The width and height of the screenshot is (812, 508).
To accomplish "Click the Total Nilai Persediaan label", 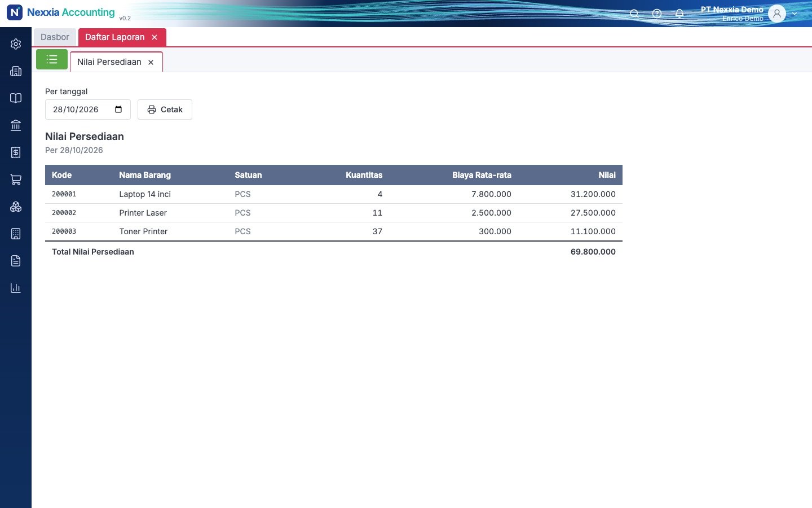I will (x=93, y=252).
